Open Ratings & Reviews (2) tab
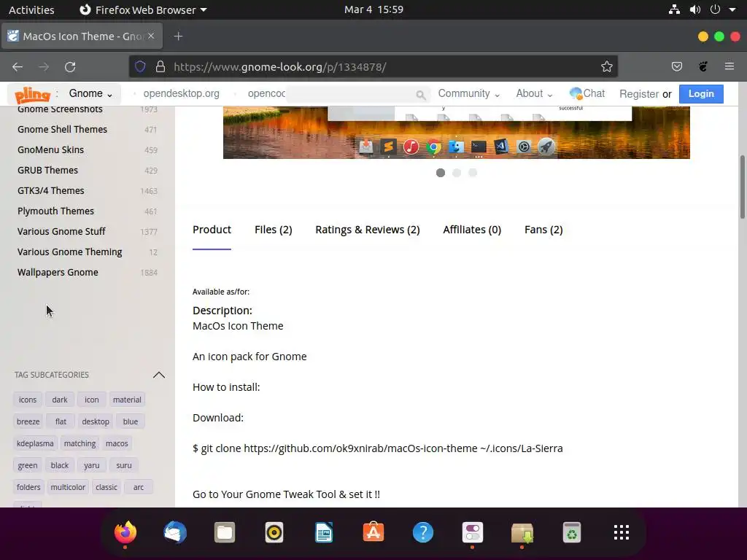 click(x=368, y=230)
